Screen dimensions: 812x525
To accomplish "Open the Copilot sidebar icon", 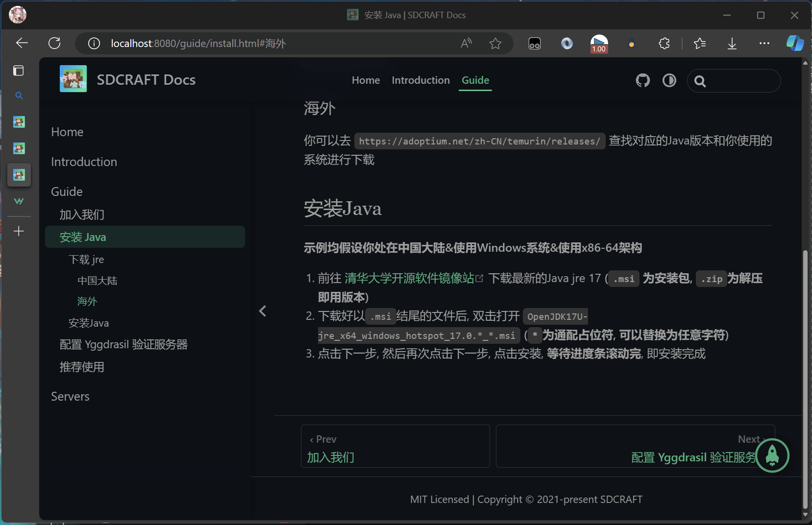I will [794, 44].
